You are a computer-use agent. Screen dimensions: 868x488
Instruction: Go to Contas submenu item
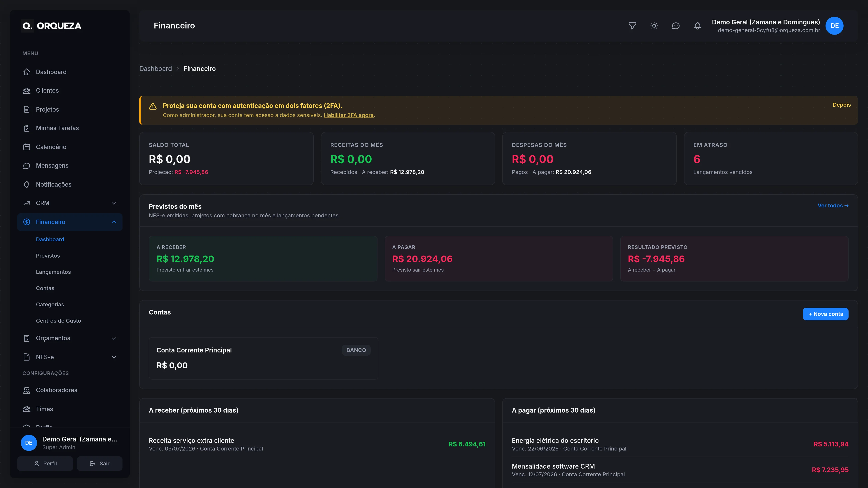[x=45, y=288]
